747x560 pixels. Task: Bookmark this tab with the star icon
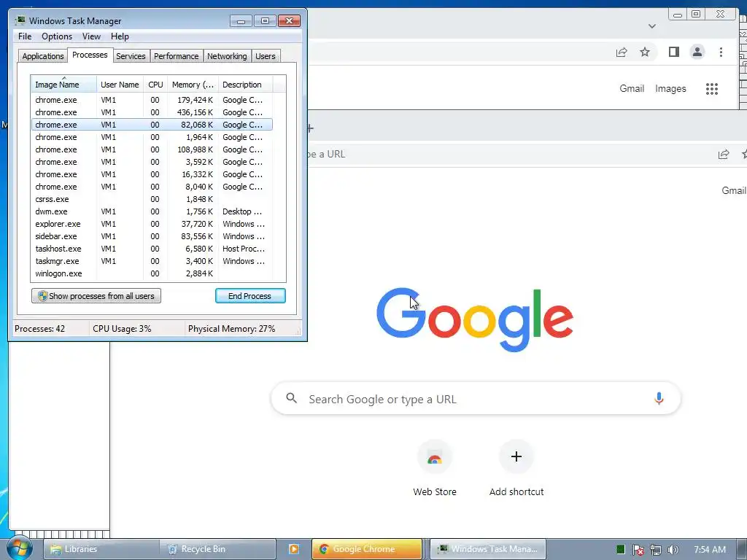tap(645, 52)
